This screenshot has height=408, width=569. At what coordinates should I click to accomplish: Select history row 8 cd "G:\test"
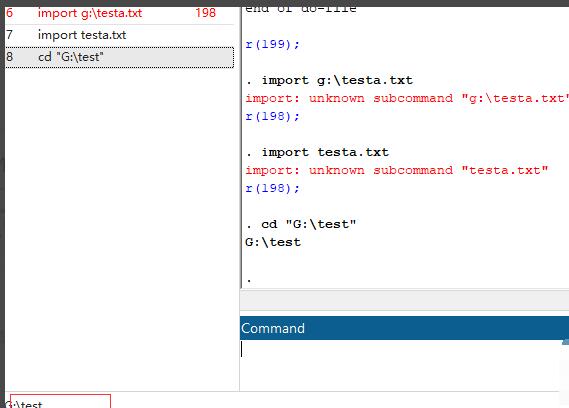coord(119,57)
